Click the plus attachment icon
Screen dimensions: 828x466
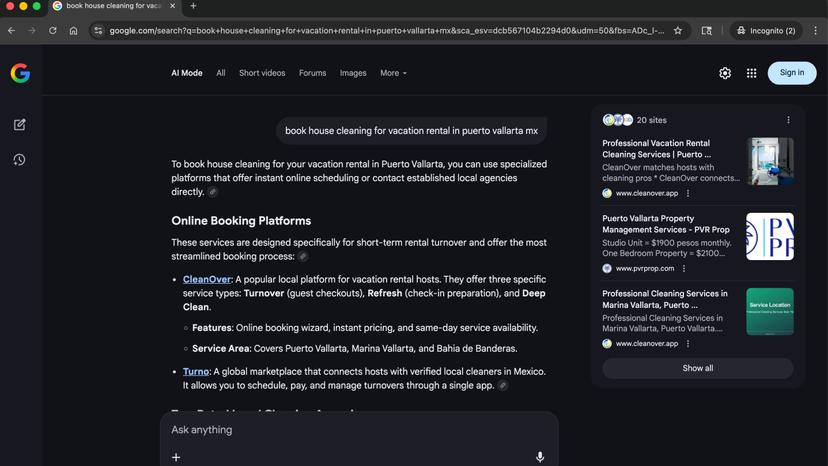(x=176, y=457)
